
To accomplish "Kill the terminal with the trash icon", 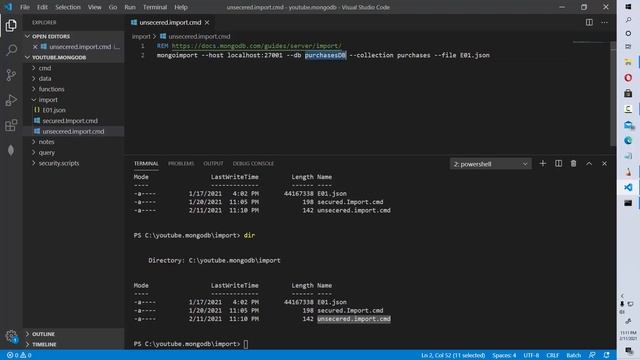I will click(573, 164).
